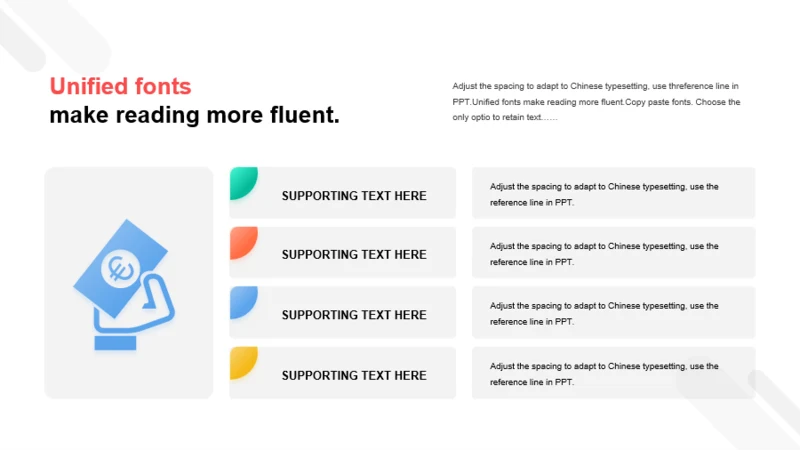Image resolution: width=800 pixels, height=450 pixels.
Task: Select third 'SUPPORTING TEXT HERE' label beside blue icon
Action: point(354,315)
